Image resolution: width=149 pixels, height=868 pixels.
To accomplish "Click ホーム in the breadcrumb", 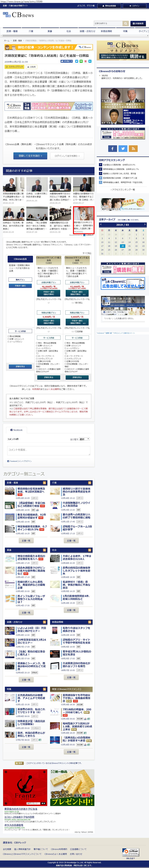I will click(6, 40).
